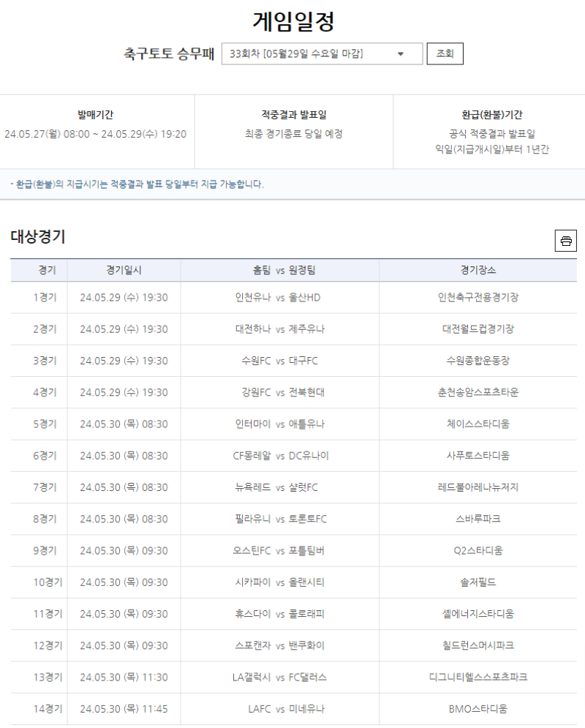
Task: Click the 경기장소 column header
Action: pyautogui.click(x=478, y=270)
